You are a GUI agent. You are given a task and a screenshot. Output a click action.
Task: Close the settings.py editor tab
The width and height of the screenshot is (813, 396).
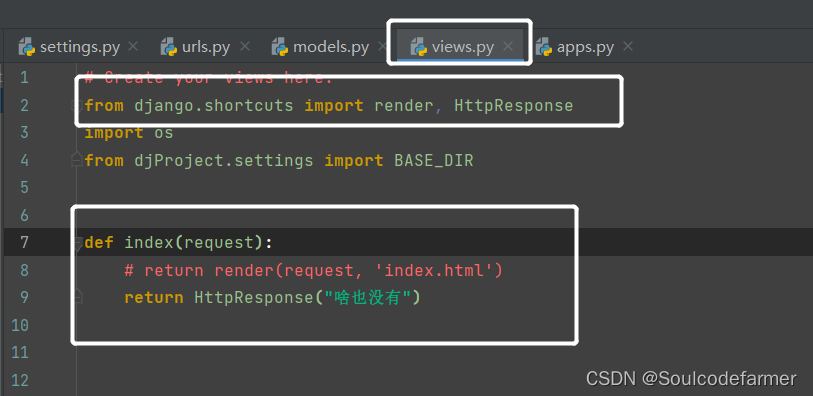133,46
